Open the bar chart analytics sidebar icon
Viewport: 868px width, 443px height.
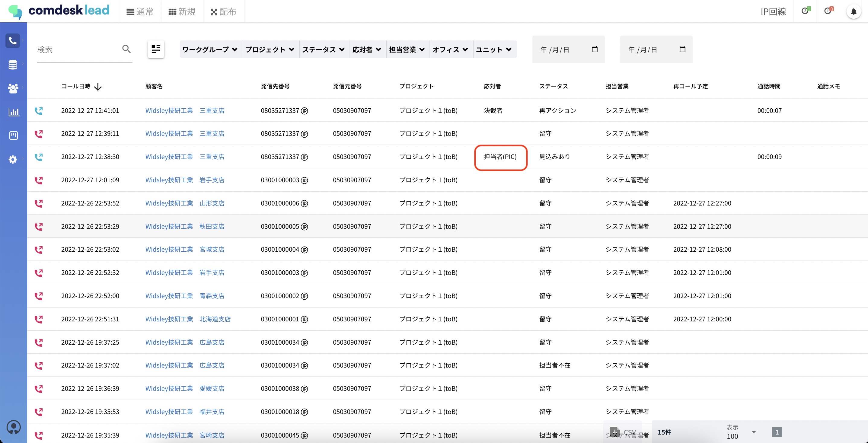[x=14, y=112]
